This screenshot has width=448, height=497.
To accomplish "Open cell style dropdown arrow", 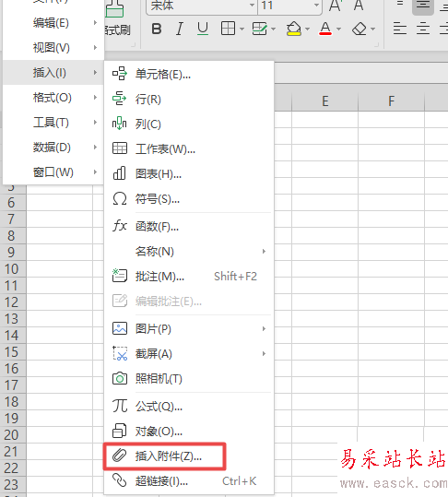I will 273,30.
